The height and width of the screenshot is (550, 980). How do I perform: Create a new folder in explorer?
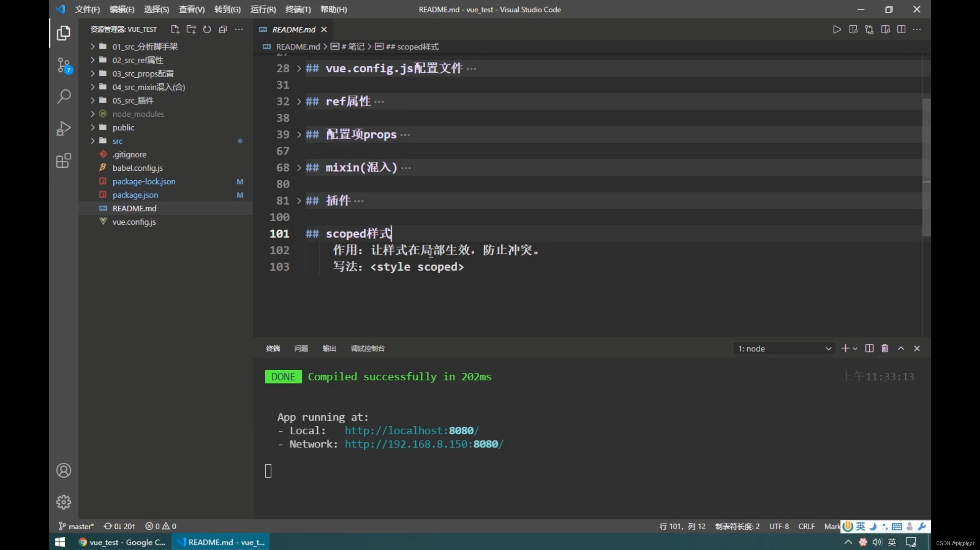191,29
